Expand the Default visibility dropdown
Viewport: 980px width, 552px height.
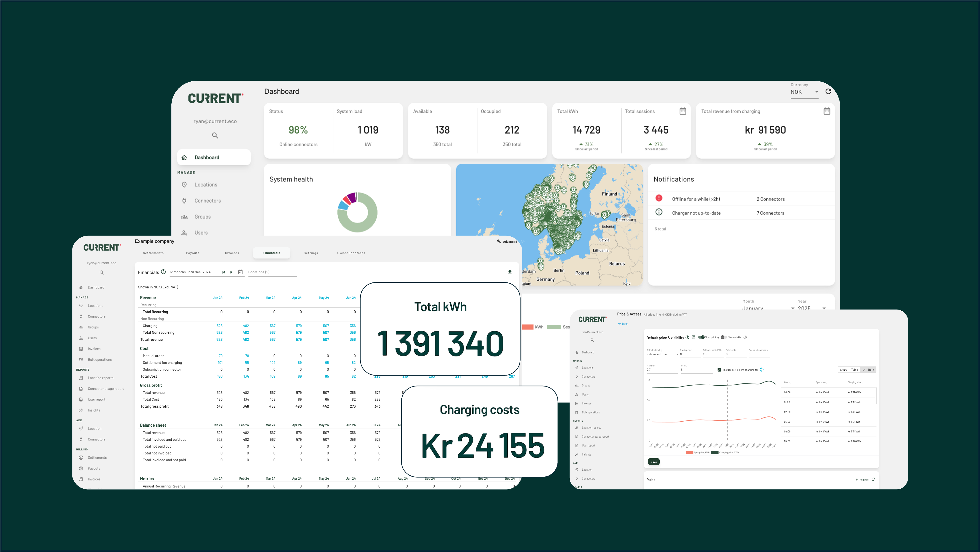pos(662,355)
